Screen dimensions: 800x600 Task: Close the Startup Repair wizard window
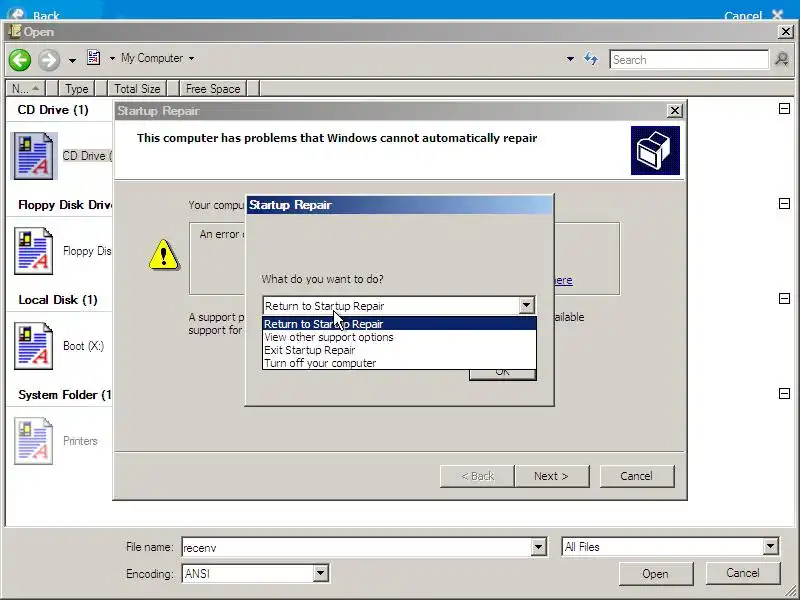pos(674,111)
